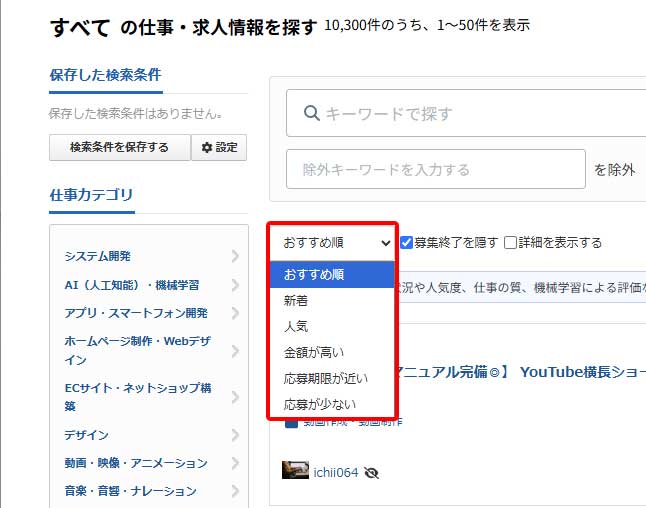Open 設定 gear settings button
The image size is (646, 508).
pyautogui.click(x=219, y=147)
